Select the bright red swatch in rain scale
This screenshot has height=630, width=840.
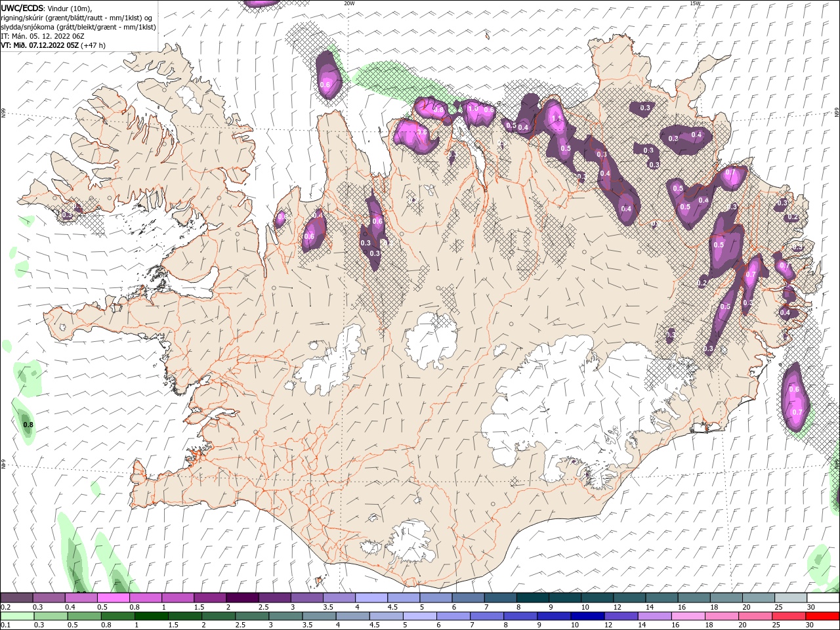pyautogui.click(x=821, y=616)
